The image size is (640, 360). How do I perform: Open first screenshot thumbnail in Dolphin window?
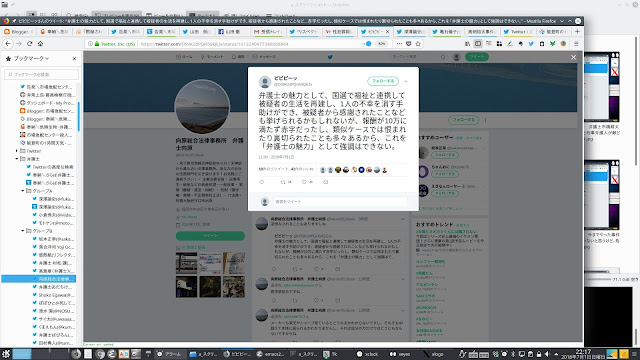coord(602,87)
